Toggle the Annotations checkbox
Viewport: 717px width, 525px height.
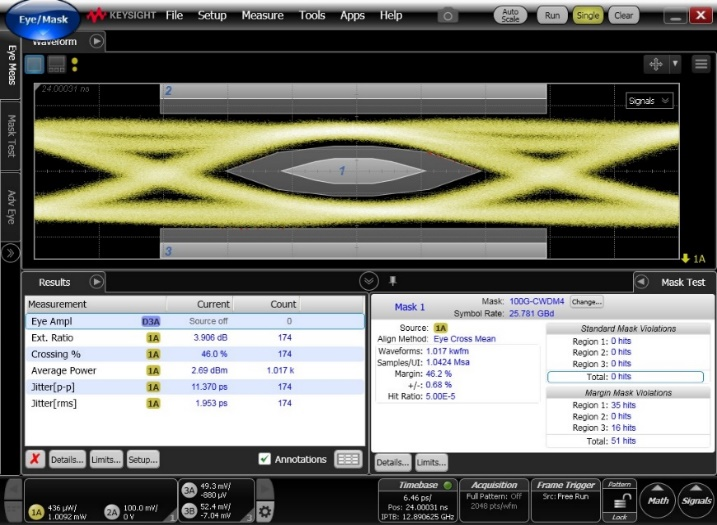pos(264,460)
